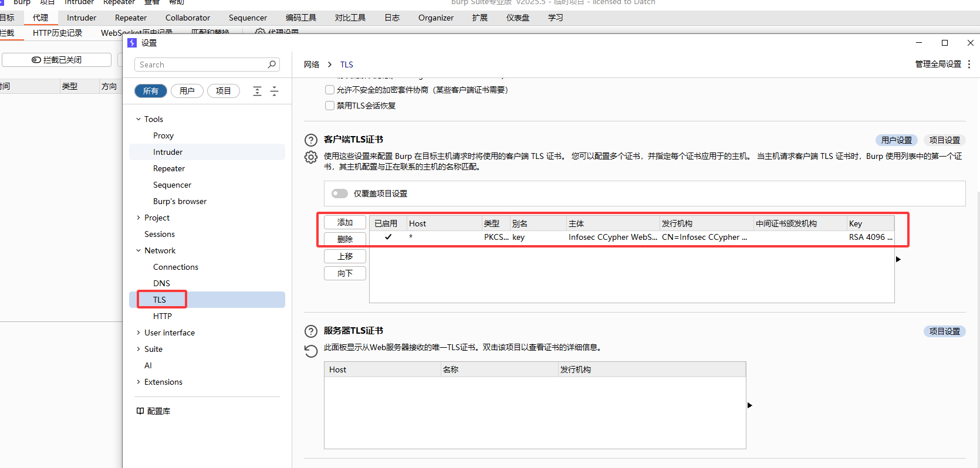The height and width of the screenshot is (468, 980).
Task: Toggle the 拦截已关闭 intercept button
Action: [x=56, y=60]
